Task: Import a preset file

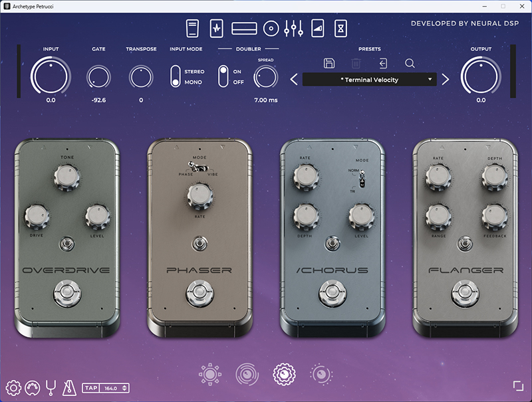Action: [x=383, y=63]
